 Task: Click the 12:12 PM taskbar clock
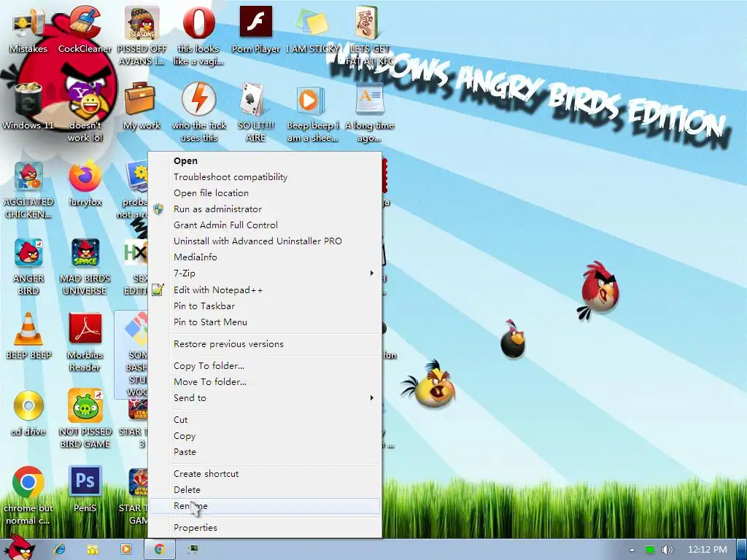[x=708, y=550]
